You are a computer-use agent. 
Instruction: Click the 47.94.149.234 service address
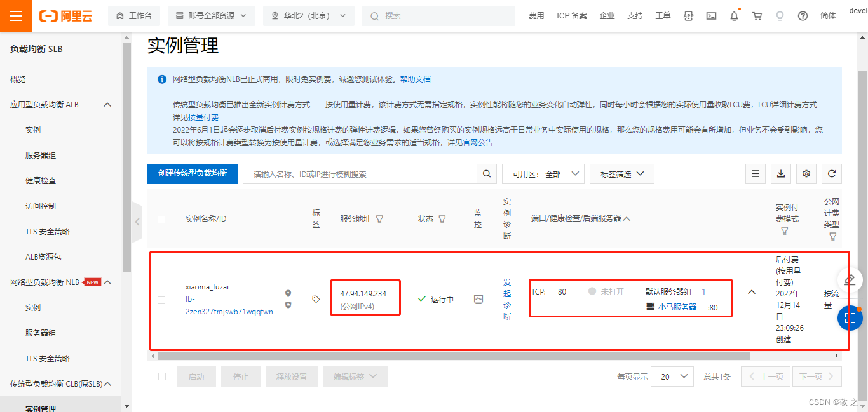pos(363,294)
